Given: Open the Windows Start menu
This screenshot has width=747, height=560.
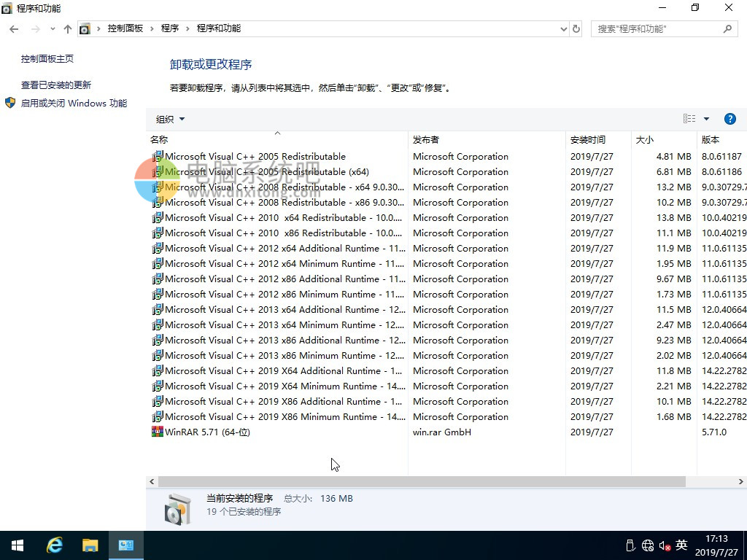Looking at the screenshot, I should click(x=18, y=545).
